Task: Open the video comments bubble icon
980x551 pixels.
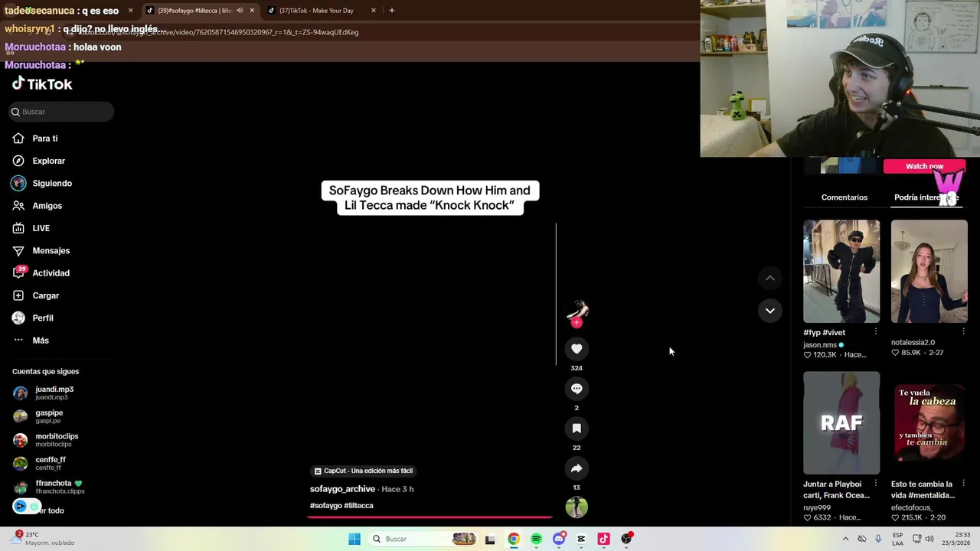Action: point(577,389)
